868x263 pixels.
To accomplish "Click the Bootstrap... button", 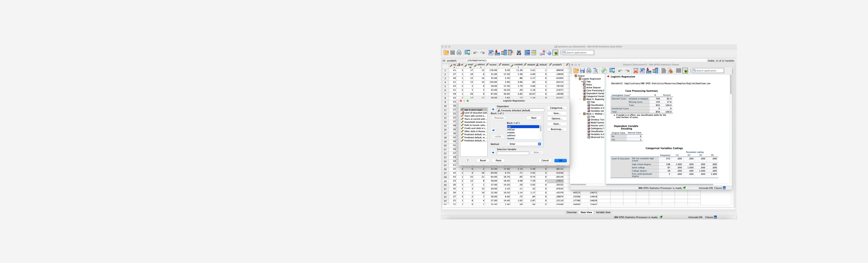I will [x=557, y=129].
